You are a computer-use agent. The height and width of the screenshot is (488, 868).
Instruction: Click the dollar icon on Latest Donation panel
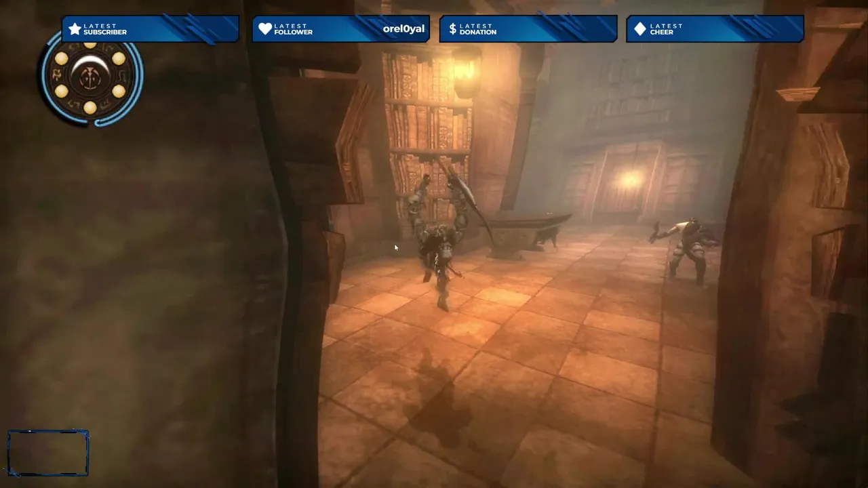pyautogui.click(x=453, y=29)
